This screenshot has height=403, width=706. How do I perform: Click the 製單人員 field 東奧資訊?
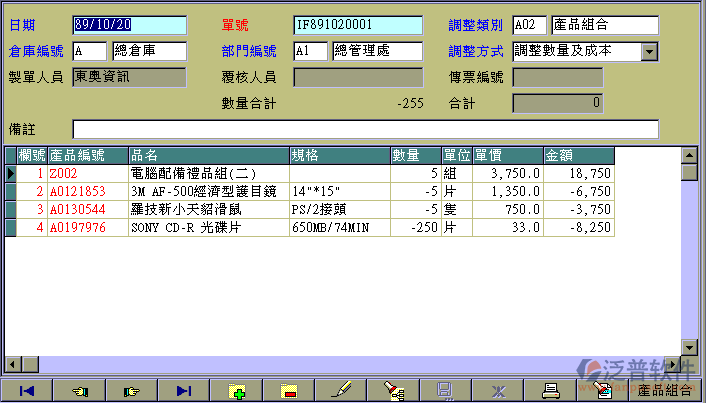click(x=129, y=77)
